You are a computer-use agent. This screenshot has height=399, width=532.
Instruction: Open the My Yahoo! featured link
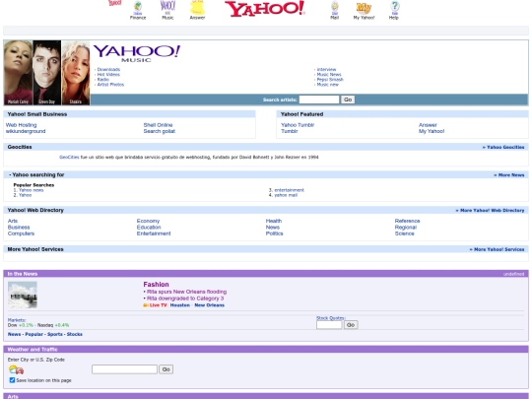point(432,131)
